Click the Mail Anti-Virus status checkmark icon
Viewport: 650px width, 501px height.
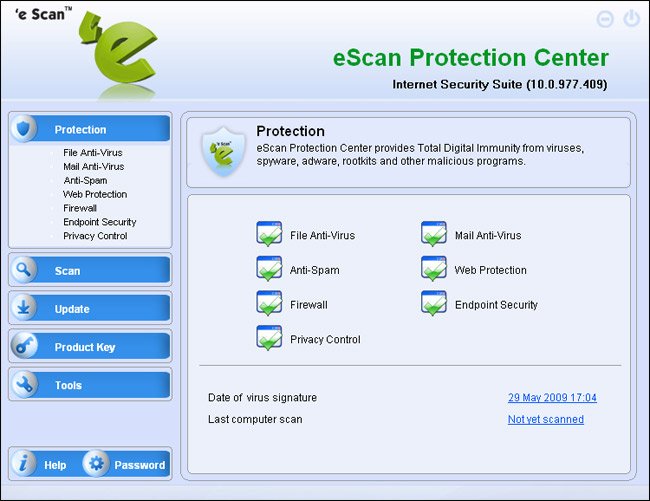coord(434,234)
